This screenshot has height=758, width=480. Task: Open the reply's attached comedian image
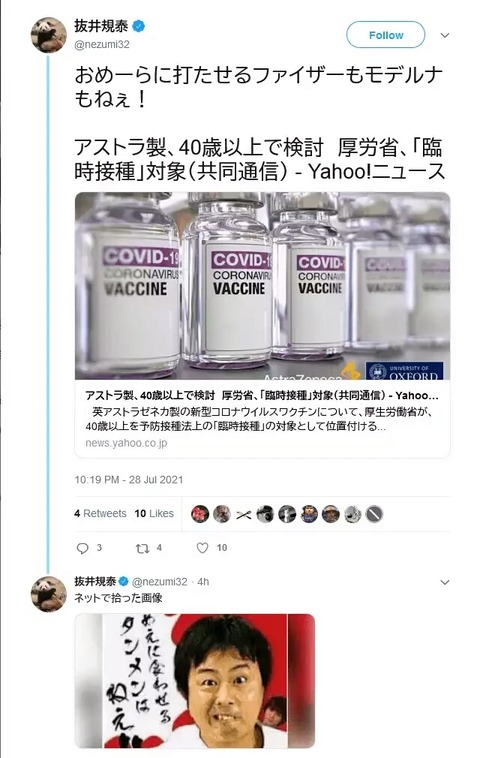click(195, 681)
